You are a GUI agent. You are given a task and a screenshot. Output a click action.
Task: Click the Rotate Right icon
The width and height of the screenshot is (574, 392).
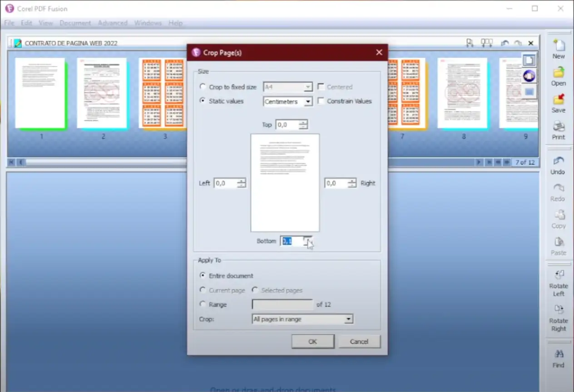tap(558, 310)
